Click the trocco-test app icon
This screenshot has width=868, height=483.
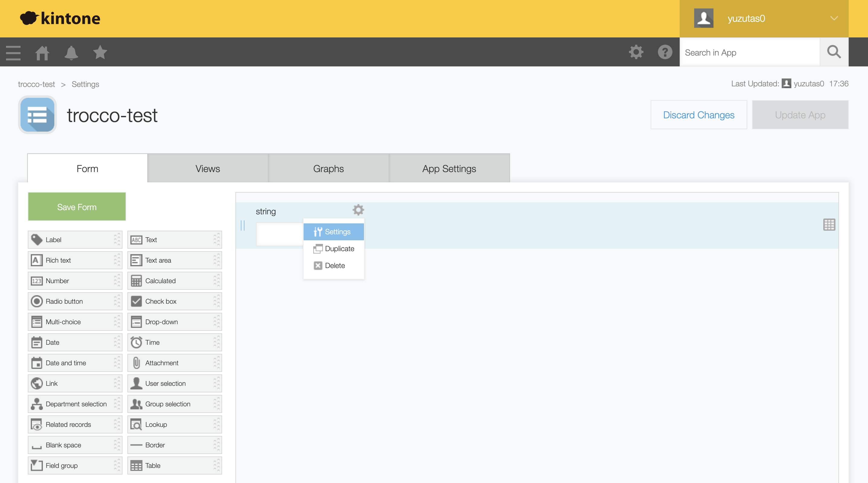tap(37, 115)
